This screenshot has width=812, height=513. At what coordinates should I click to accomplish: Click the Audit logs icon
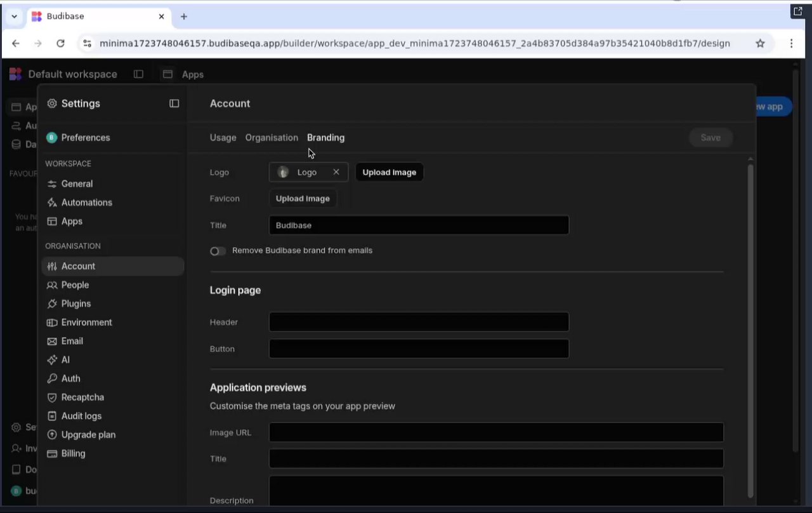click(x=52, y=416)
